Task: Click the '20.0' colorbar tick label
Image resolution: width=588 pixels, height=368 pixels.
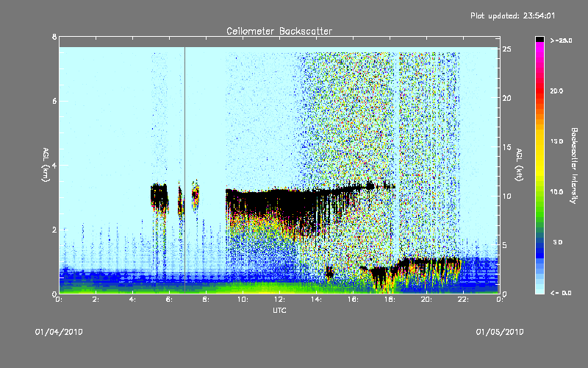Action: 556,91
